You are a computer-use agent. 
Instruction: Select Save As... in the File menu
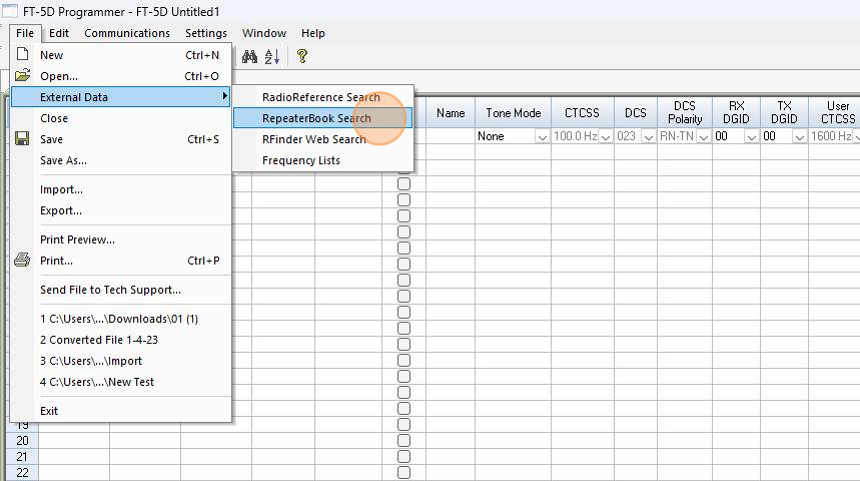(121, 160)
